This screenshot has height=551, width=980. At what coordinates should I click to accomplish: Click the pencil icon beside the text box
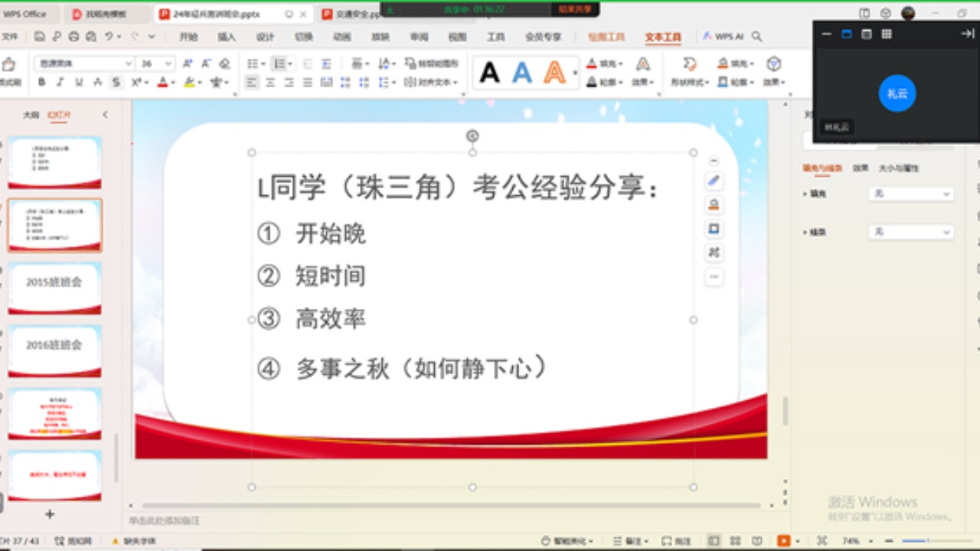[714, 181]
